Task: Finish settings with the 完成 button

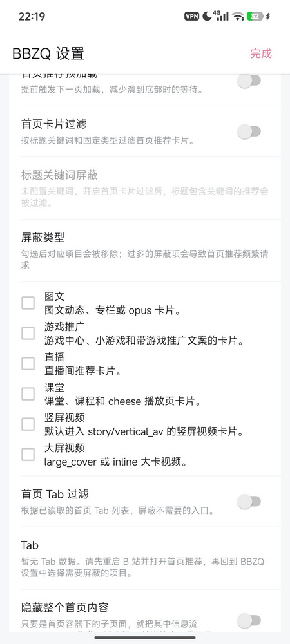Action: (x=261, y=53)
